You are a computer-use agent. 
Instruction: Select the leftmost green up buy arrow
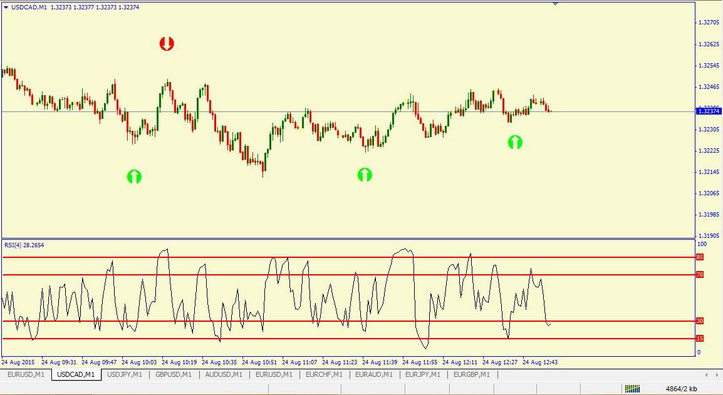[x=134, y=177]
